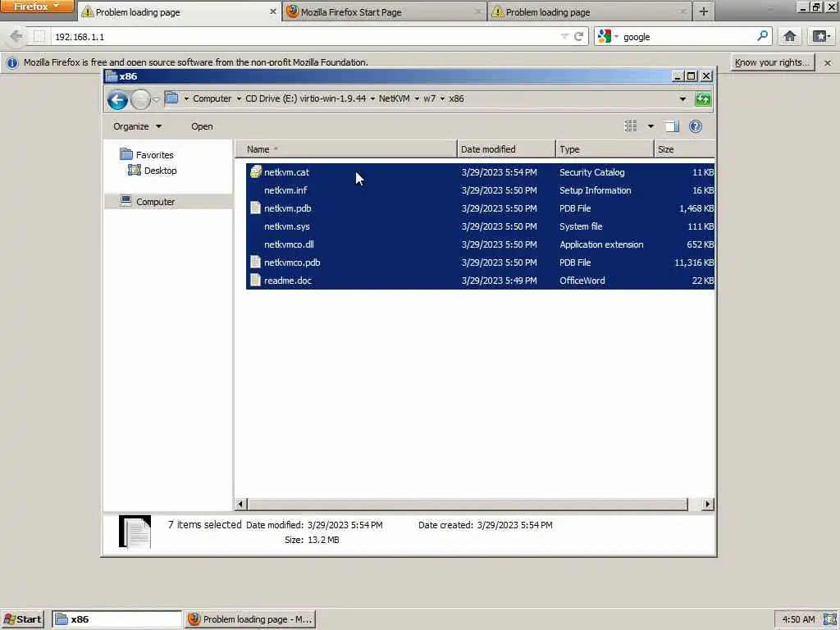Screen dimensions: 840x630
Task: Click horizontal scrollbar right arrow
Action: point(708,504)
